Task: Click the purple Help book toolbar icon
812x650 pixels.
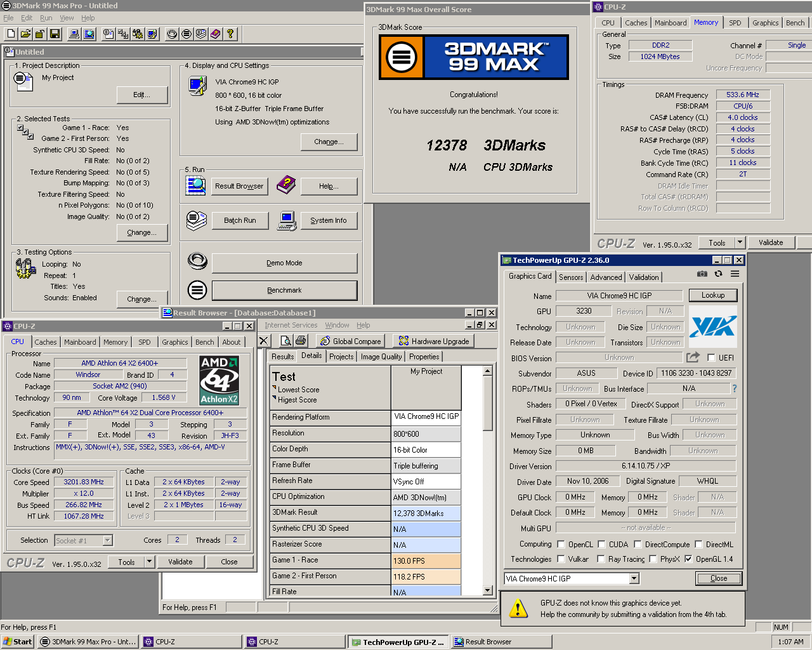Action: [x=216, y=34]
